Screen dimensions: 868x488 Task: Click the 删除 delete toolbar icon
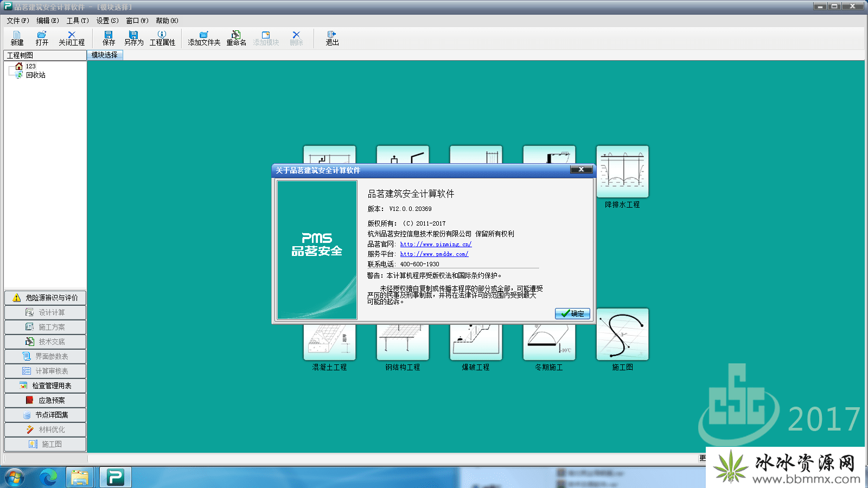coord(296,38)
